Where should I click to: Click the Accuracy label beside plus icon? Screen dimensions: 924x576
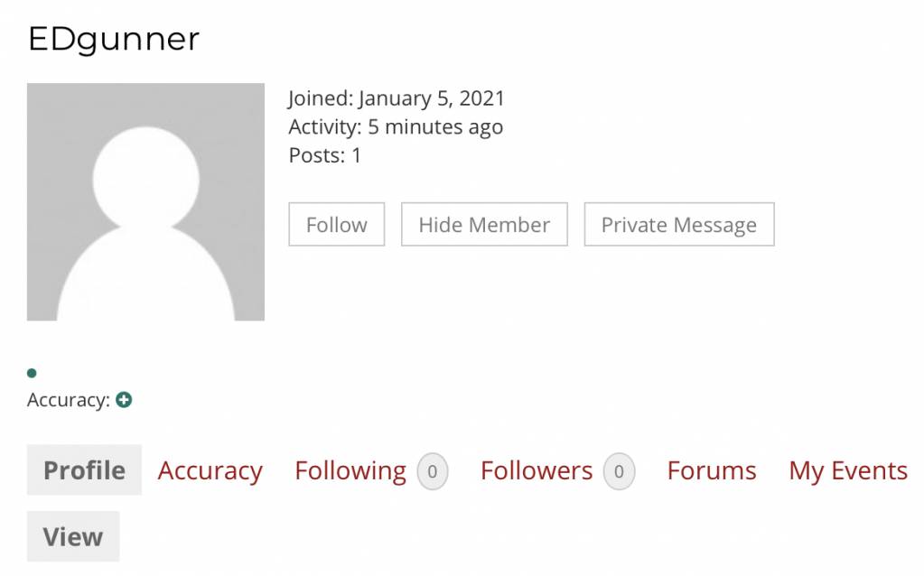69,400
